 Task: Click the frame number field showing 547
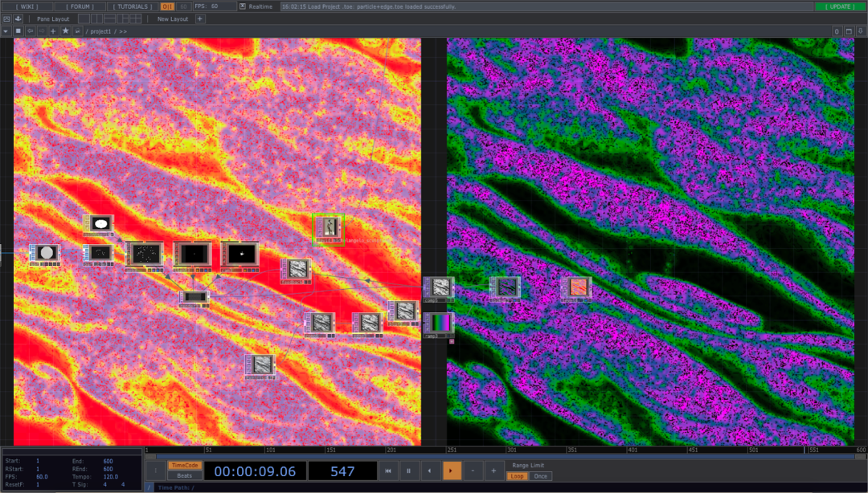(x=342, y=471)
